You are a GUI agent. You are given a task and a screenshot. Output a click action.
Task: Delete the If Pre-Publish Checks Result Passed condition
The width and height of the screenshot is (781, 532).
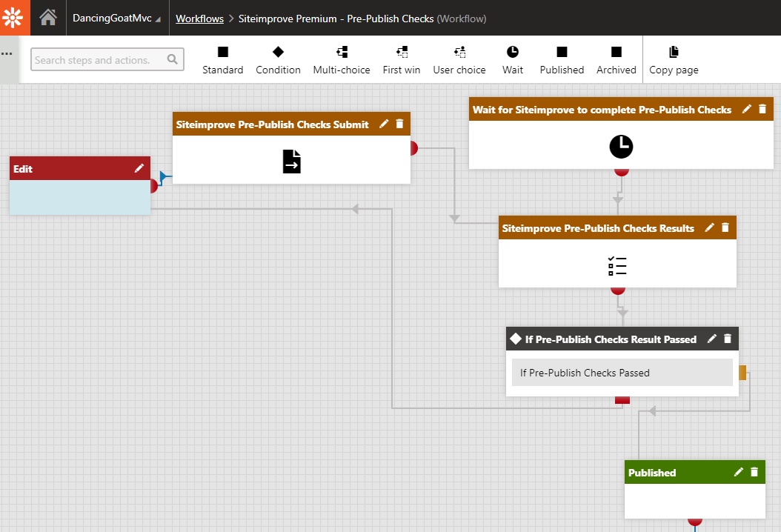click(x=728, y=338)
